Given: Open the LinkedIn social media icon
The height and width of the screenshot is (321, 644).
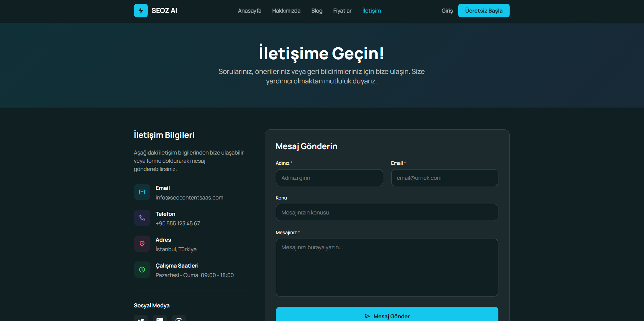Looking at the screenshot, I should click(160, 319).
